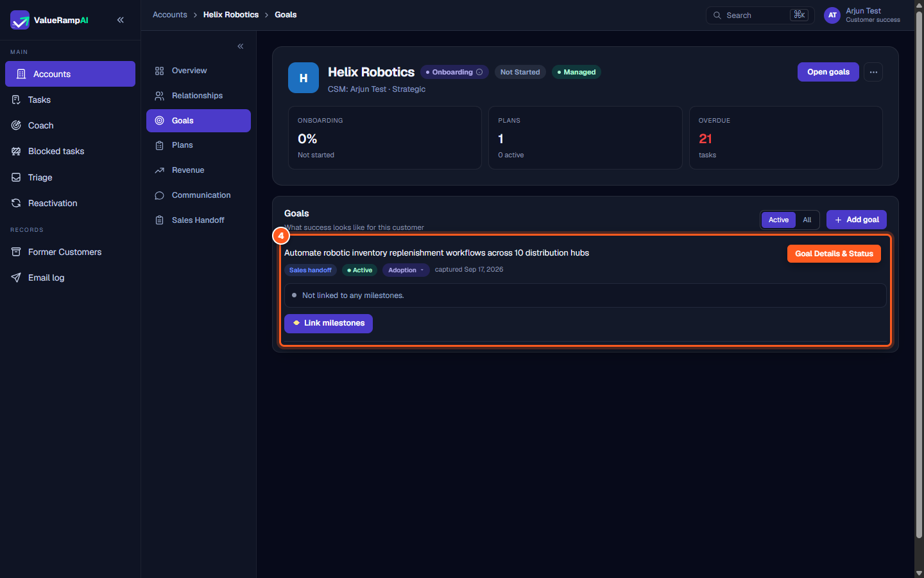Click the Coach target icon
The width and height of the screenshot is (924, 578).
pyautogui.click(x=16, y=125)
